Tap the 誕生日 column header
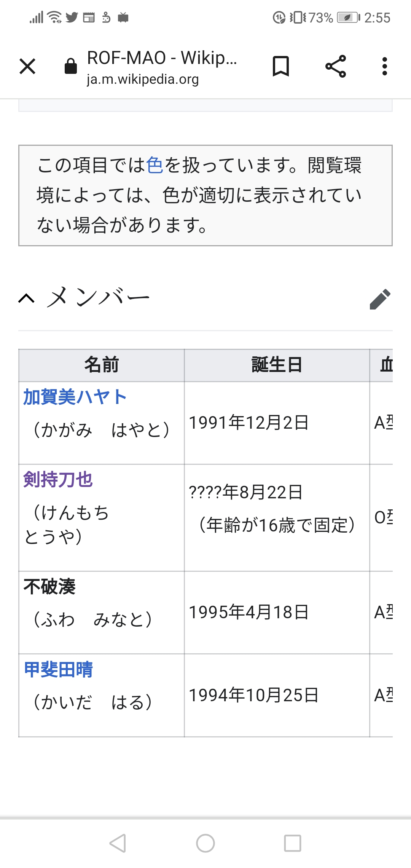The height and width of the screenshot is (868, 411). [x=277, y=365]
